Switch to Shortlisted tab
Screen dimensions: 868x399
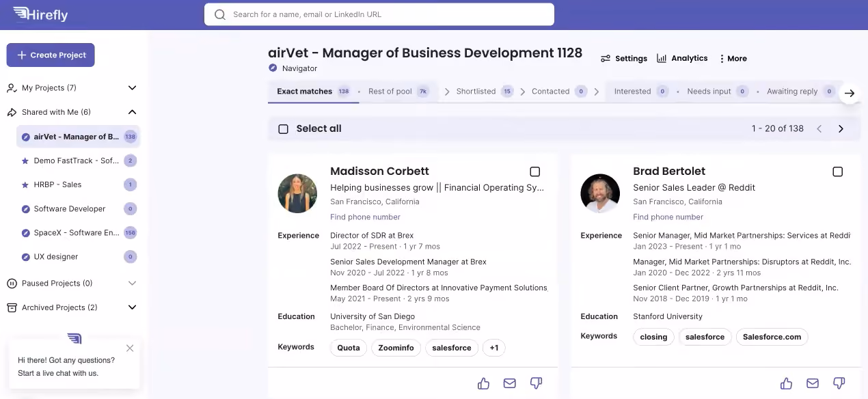(x=485, y=92)
